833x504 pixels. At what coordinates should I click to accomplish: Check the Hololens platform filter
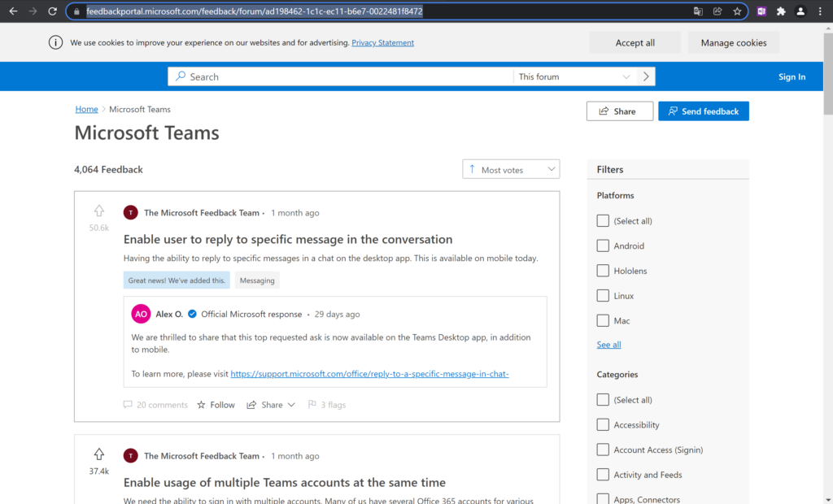tap(603, 271)
